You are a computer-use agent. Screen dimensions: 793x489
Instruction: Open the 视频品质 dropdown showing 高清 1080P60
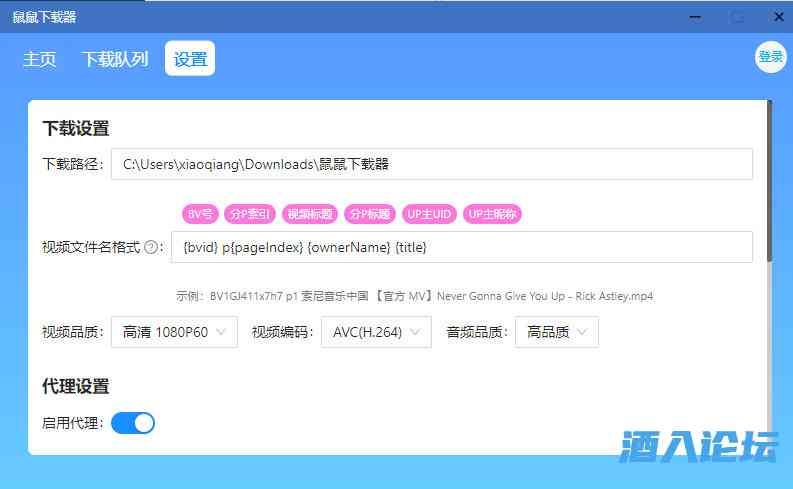174,332
